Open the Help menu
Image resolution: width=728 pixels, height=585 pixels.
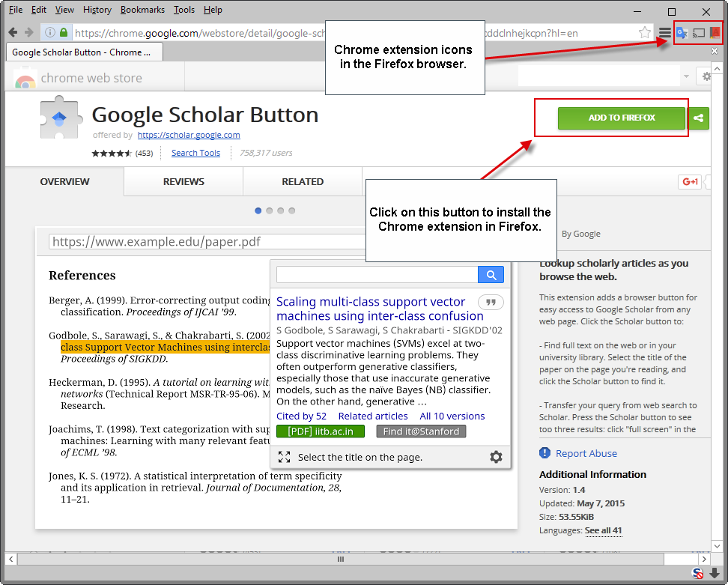click(x=213, y=10)
